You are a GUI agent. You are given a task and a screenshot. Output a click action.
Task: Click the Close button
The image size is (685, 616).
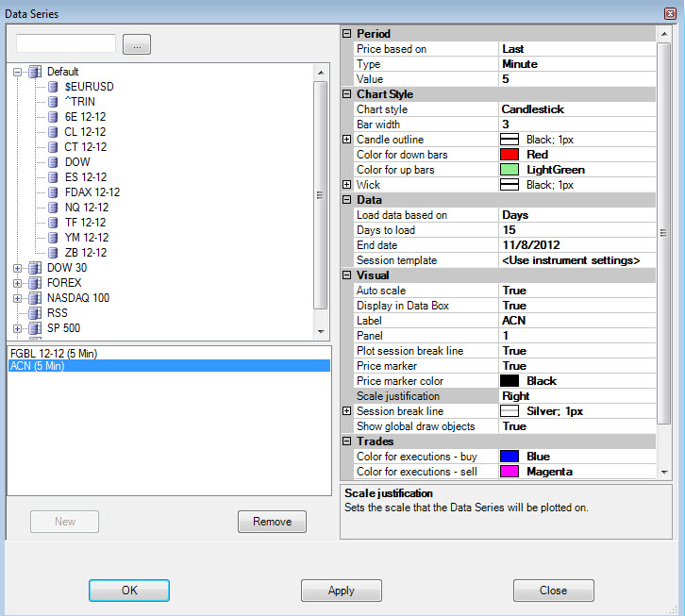pos(554,591)
